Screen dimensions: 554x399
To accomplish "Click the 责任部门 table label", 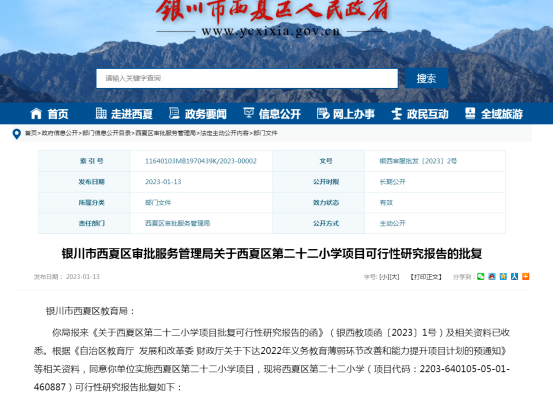I will 92,223.
